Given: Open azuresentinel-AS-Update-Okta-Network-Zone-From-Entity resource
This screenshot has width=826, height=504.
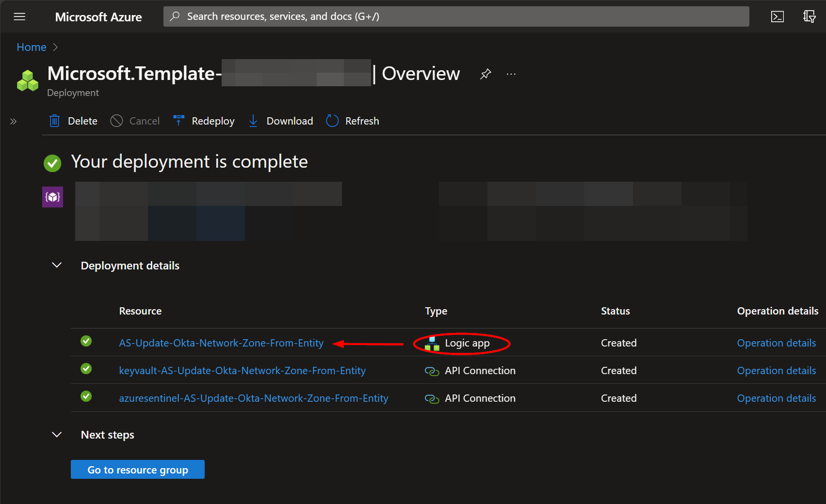Looking at the screenshot, I should [x=254, y=398].
